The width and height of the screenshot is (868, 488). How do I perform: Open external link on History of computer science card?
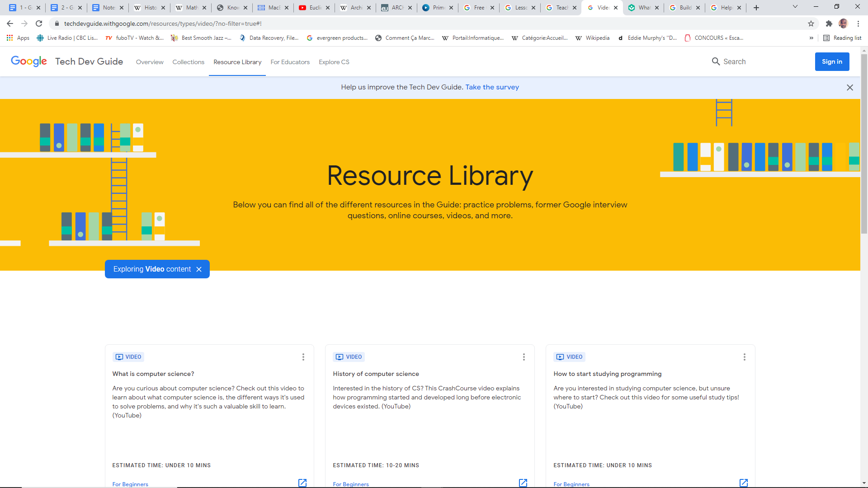click(x=523, y=483)
